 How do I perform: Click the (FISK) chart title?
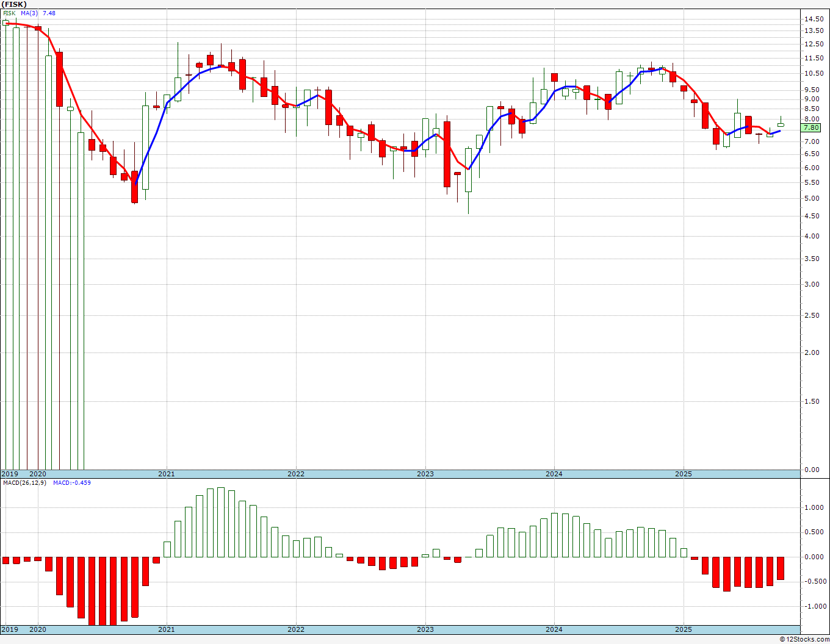tap(14, 4)
